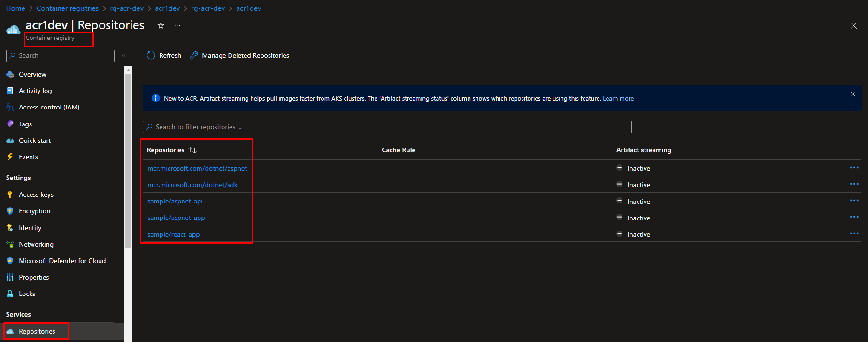Click the Artifact streaming column header
868x342 pixels.
pos(644,150)
